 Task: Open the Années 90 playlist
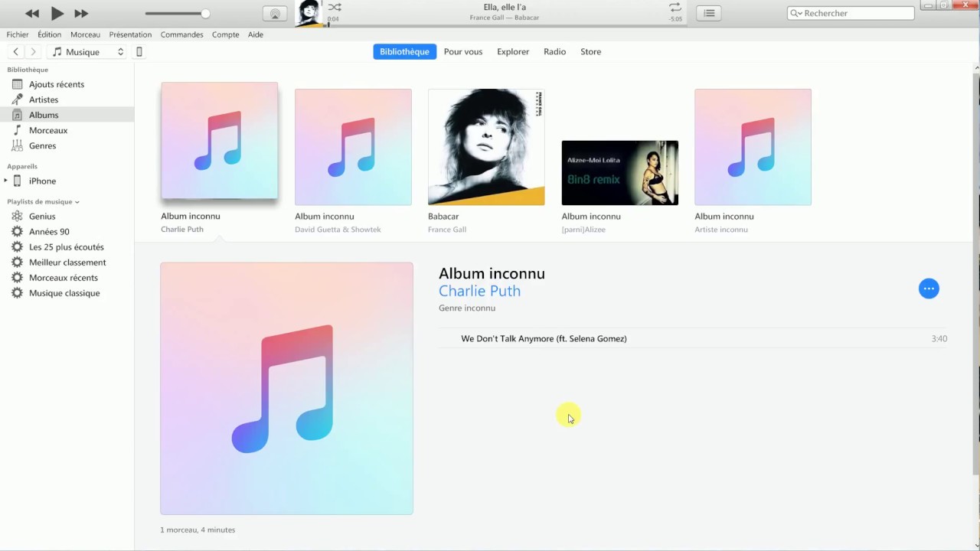point(67,231)
